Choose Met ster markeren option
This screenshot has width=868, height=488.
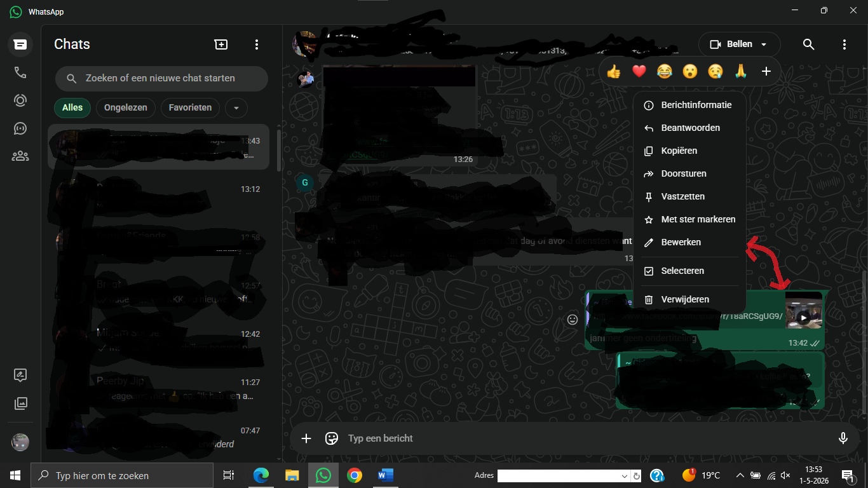(689, 219)
